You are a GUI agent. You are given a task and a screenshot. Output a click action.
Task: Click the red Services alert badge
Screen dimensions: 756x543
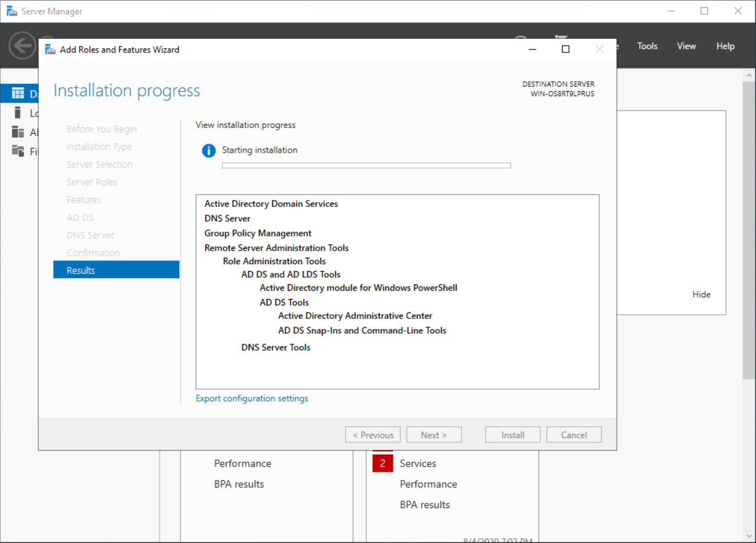382,463
